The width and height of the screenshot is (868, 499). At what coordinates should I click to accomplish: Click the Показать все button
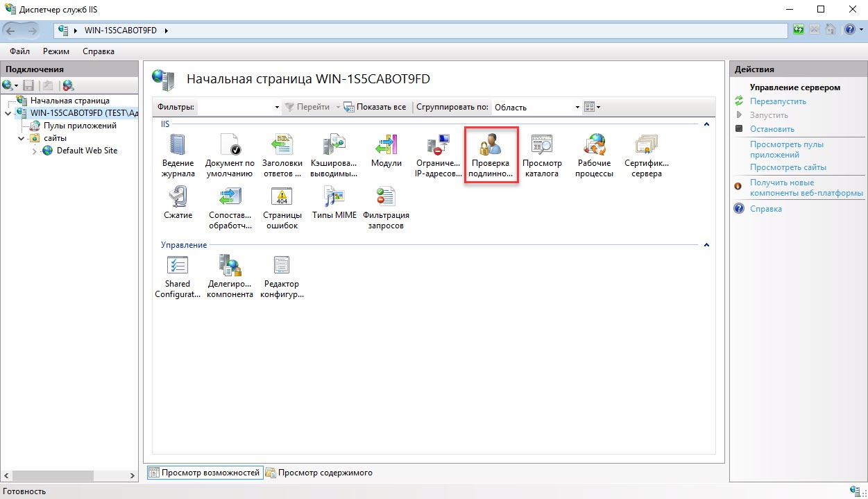click(x=375, y=107)
